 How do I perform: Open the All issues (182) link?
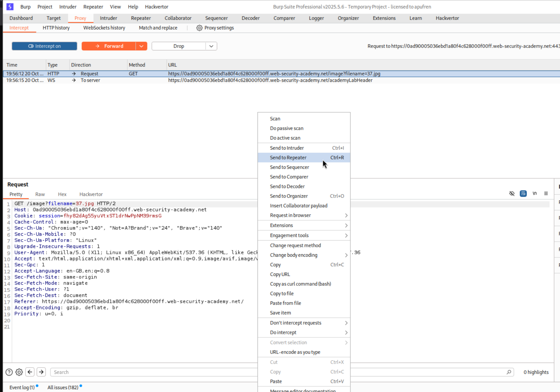tap(63, 387)
